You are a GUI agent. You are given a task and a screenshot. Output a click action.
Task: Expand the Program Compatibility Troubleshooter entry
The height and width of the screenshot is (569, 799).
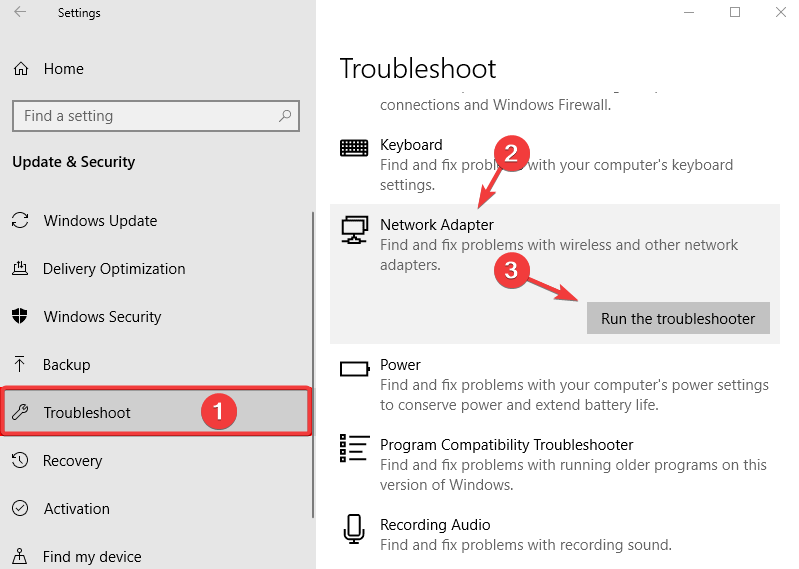(x=555, y=465)
